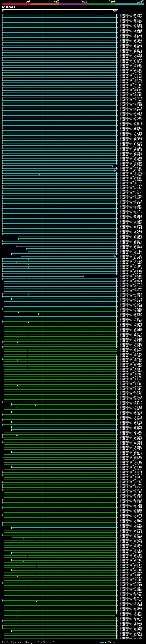Select hit label UniRef100_A4RQL7
Screen dimensions: 146x644
(x=131, y=259)
